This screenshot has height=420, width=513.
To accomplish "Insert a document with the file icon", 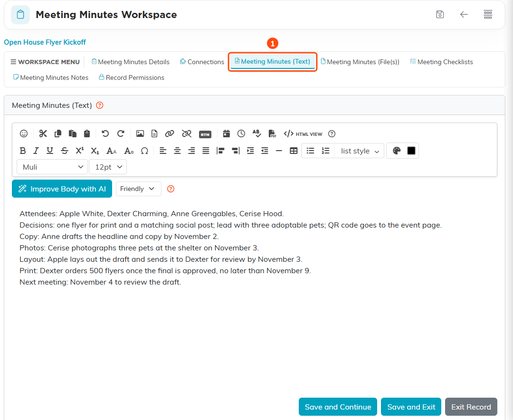I will tap(154, 134).
